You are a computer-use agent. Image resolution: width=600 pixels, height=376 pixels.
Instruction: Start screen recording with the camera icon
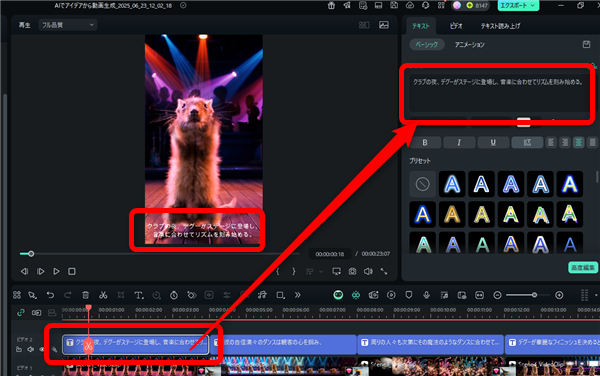tap(373, 295)
